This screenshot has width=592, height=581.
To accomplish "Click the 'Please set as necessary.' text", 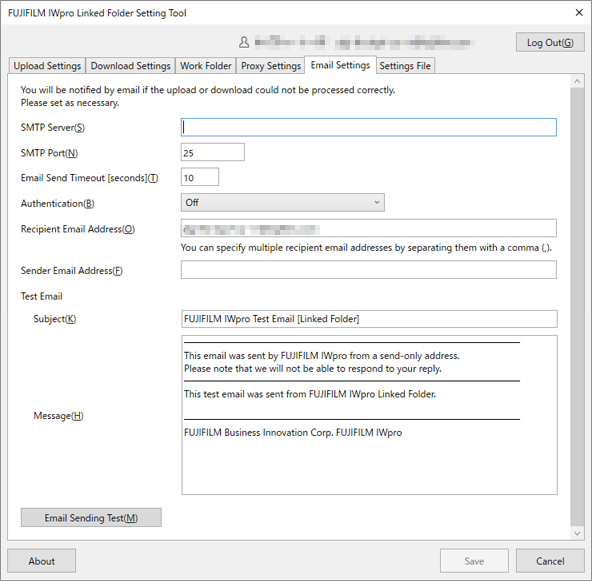I will (x=70, y=103).
